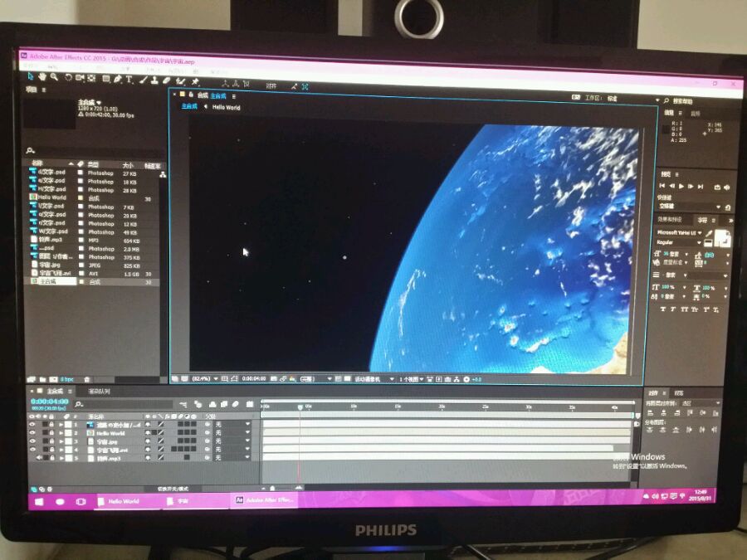Switch to Effects and Presets panel tab
Viewport: 747px width, 560px height.
coord(670,220)
